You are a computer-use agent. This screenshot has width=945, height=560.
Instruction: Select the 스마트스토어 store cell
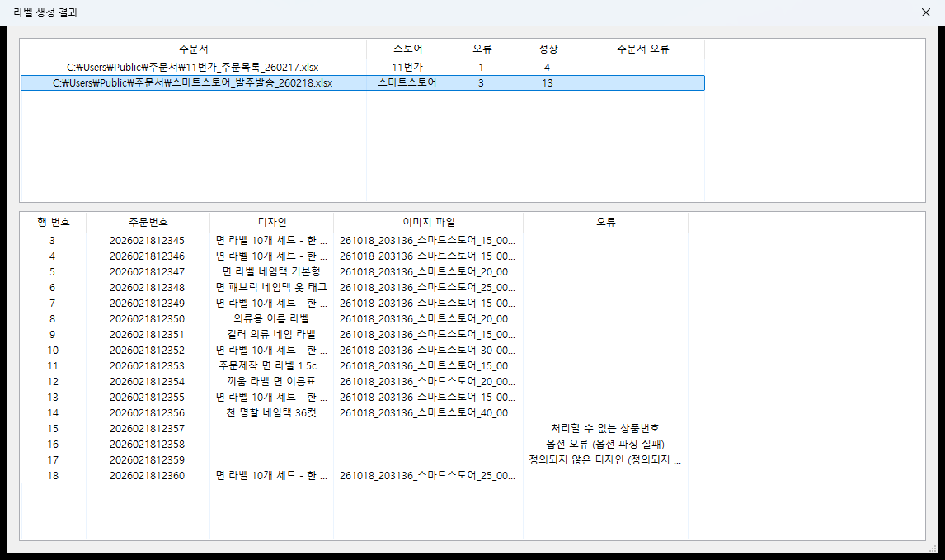pyautogui.click(x=407, y=82)
